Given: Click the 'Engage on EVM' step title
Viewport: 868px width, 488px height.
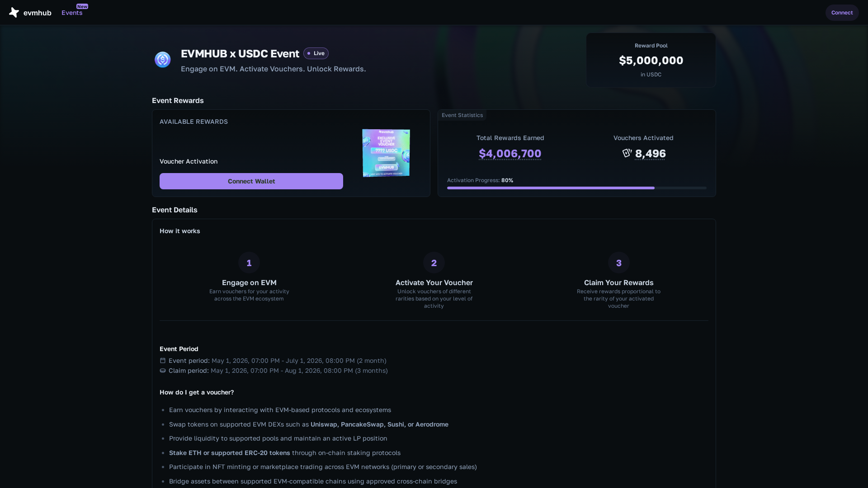Looking at the screenshot, I should 249,282.
